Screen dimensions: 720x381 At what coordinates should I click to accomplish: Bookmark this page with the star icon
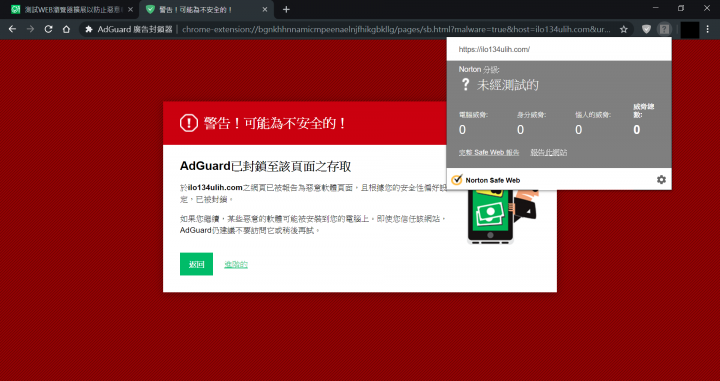coord(624,29)
